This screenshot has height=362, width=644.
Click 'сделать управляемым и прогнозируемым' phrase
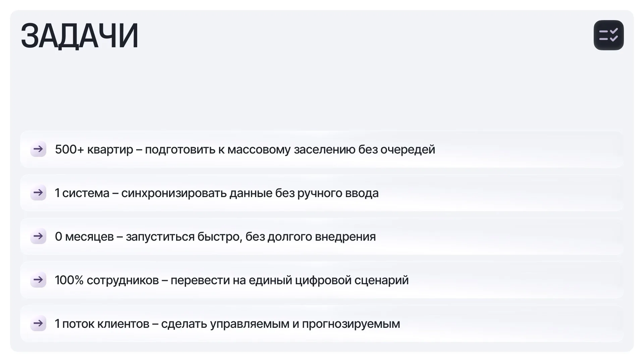coord(280,324)
